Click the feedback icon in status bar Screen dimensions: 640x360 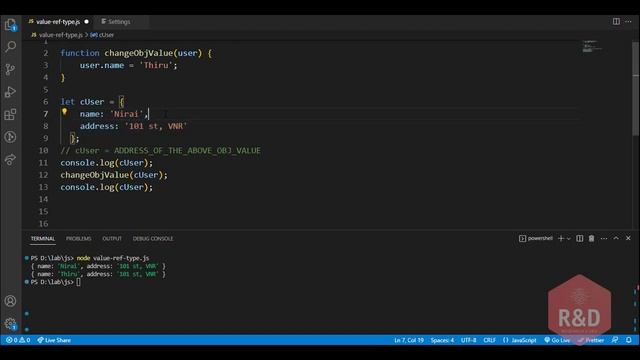click(615, 340)
